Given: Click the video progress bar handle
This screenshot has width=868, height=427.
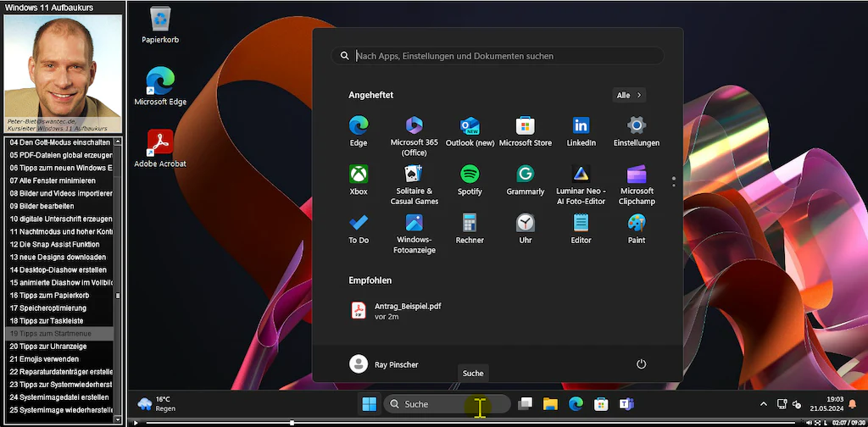Looking at the screenshot, I should [292, 423].
